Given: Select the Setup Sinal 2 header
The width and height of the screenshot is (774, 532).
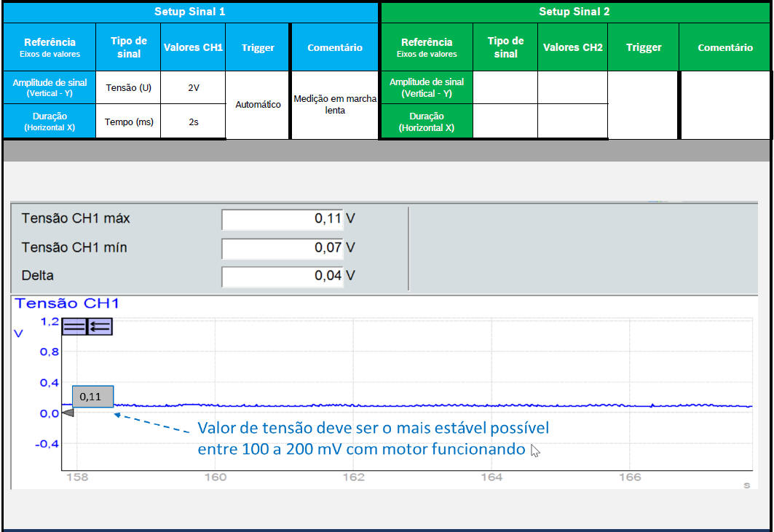Looking at the screenshot, I should coord(574,12).
